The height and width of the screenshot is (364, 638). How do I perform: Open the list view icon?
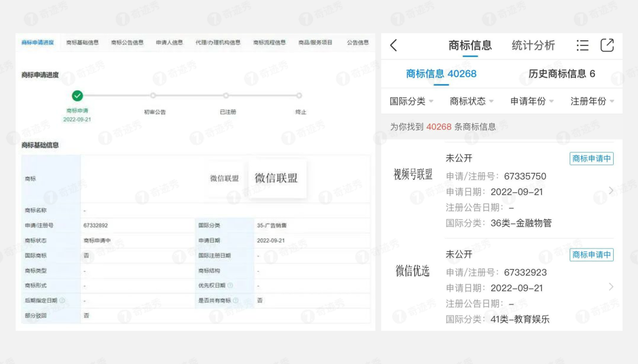(x=582, y=45)
